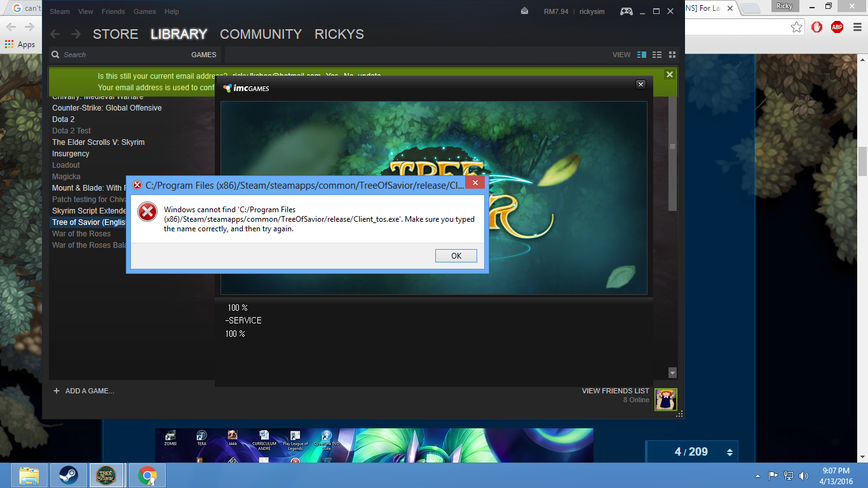868x488 pixels.
Task: Switch to list view icon
Action: (657, 55)
